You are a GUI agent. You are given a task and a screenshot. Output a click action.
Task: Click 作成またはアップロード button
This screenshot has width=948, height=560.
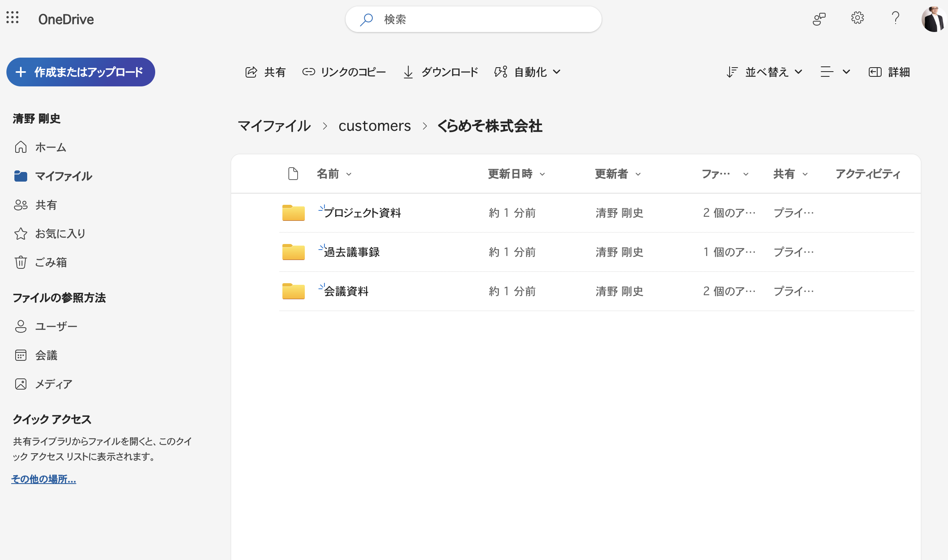pos(81,72)
